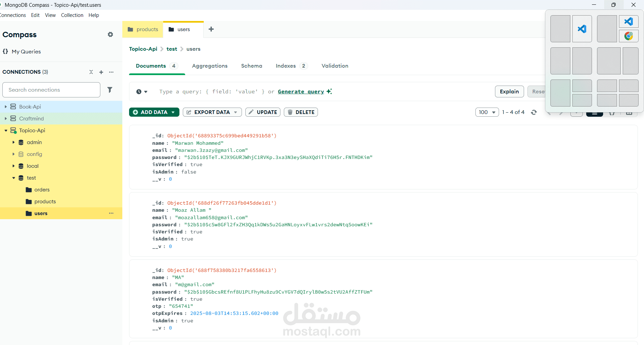Click the Generate query link

click(x=301, y=92)
